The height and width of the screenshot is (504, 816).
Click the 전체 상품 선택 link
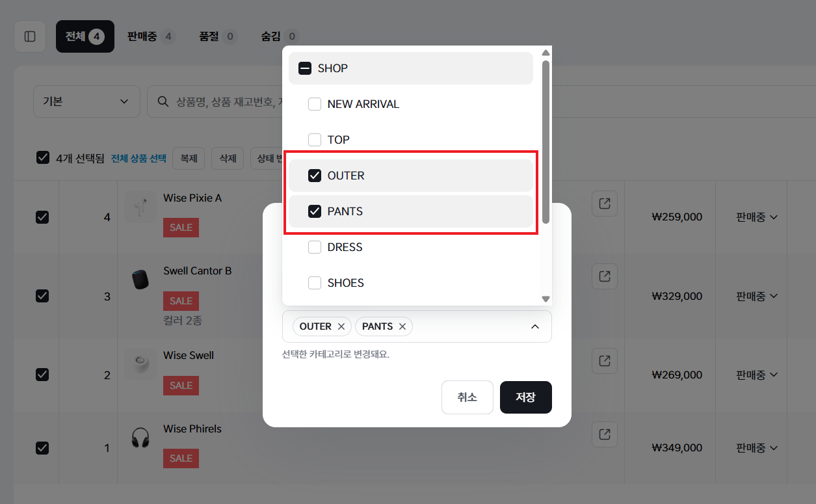click(x=138, y=158)
